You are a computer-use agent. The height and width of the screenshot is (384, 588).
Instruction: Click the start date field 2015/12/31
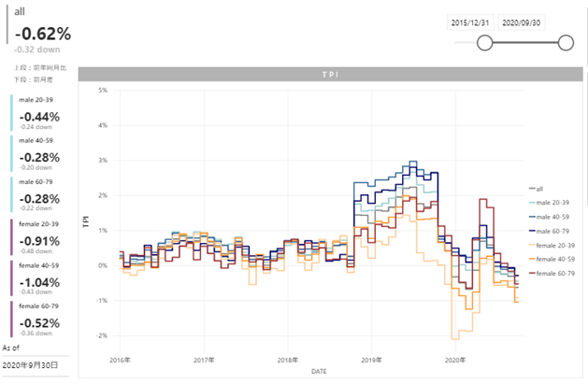[x=470, y=21]
